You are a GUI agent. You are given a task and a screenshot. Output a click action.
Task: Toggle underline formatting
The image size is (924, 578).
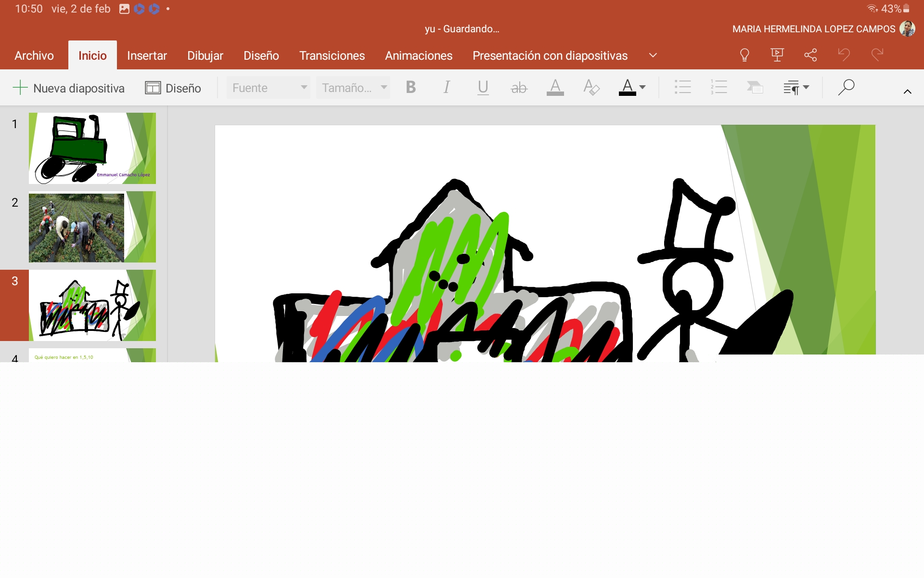(483, 87)
